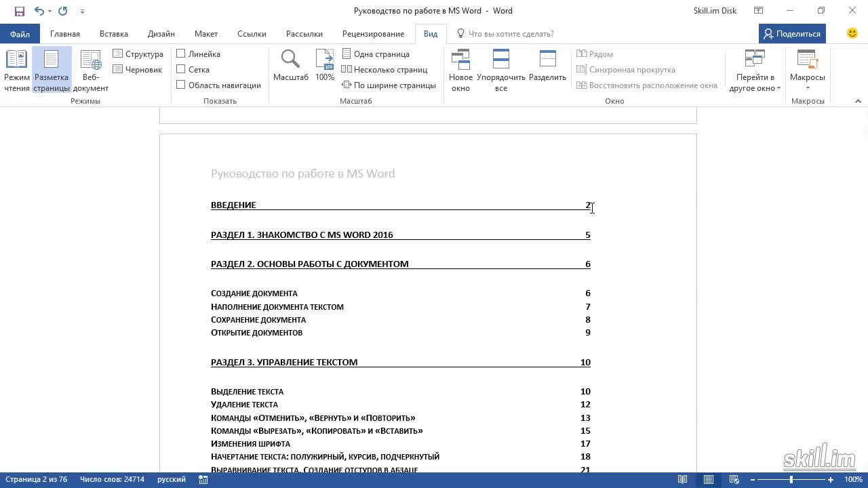Set zoom to 100% button

pyautogui.click(x=325, y=66)
